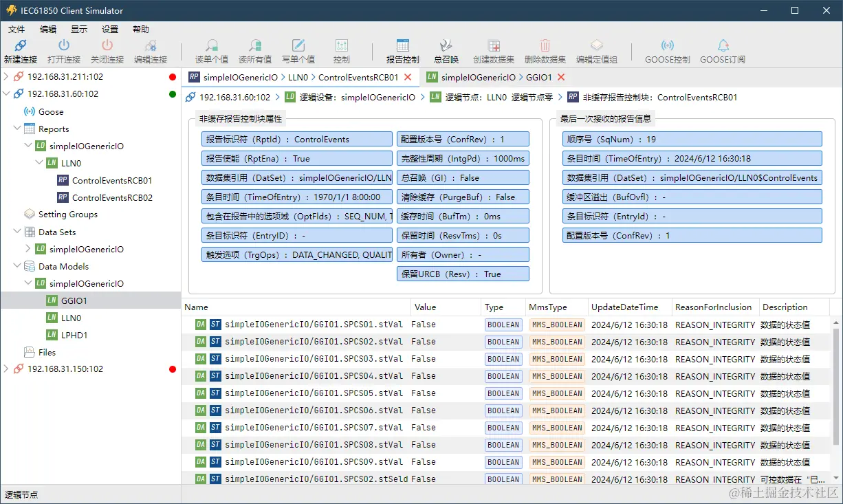The width and height of the screenshot is (843, 504).
Task: Select the 读单个值 toolbar icon
Action: (212, 46)
